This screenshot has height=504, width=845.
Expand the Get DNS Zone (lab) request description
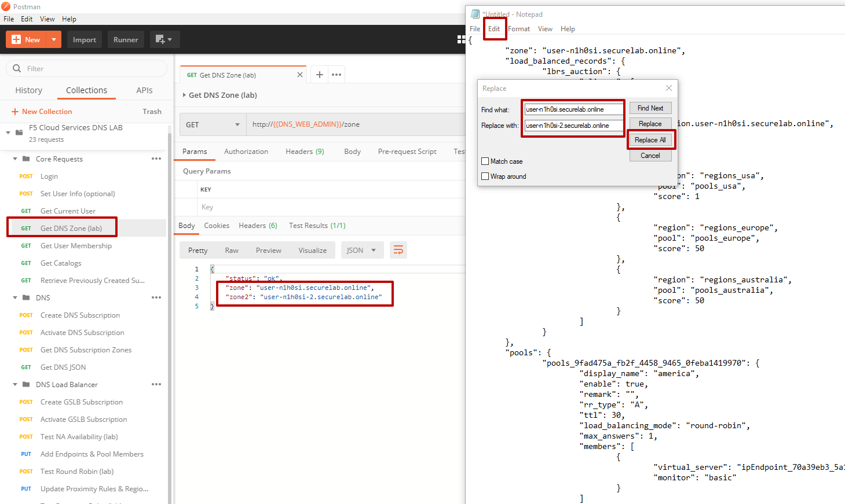tap(184, 95)
